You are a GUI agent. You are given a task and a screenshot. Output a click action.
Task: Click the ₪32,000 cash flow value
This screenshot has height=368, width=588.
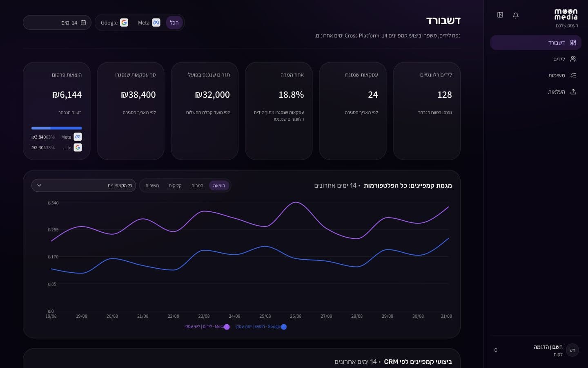(212, 95)
